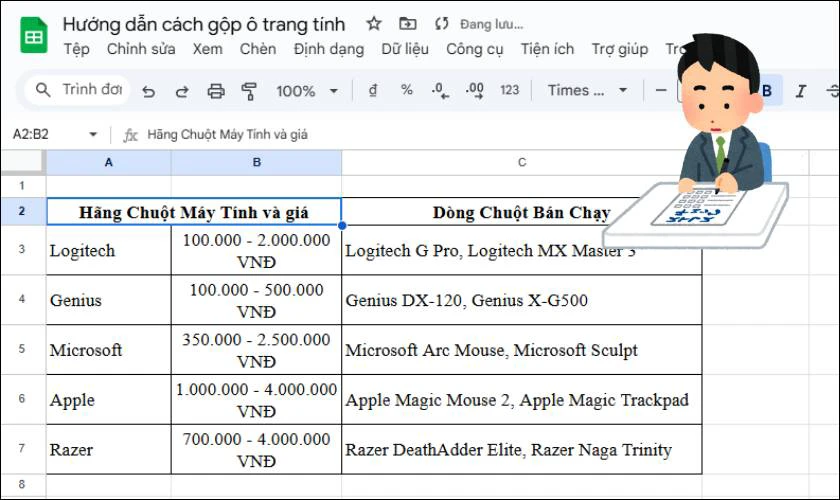Open the Dữ liệu menu
The image size is (840, 500).
click(x=405, y=49)
